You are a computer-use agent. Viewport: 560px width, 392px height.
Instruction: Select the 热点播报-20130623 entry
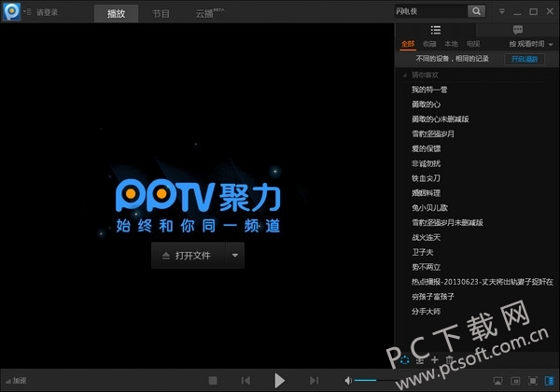click(483, 282)
